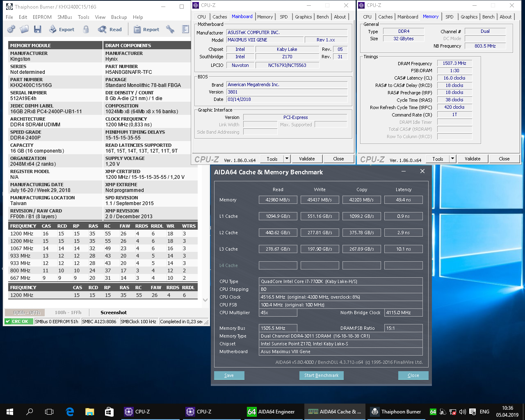Switch to SPD tab in Memory CPU-Z window
Screen dimensions: 525x420
click(x=450, y=17)
